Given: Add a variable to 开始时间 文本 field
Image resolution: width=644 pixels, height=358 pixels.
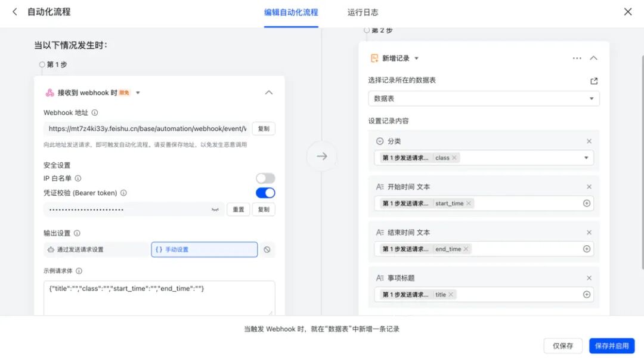Looking at the screenshot, I should click(x=587, y=203).
